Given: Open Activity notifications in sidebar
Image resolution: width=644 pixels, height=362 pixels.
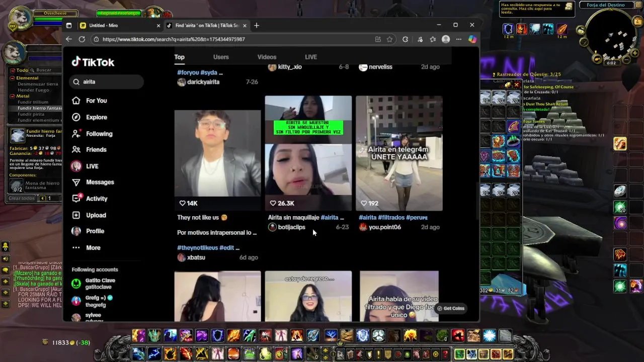Looking at the screenshot, I should point(90,199).
